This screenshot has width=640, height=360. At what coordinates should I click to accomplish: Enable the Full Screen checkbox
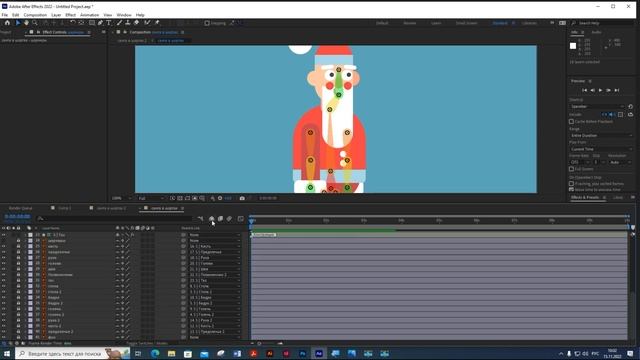coord(571,169)
